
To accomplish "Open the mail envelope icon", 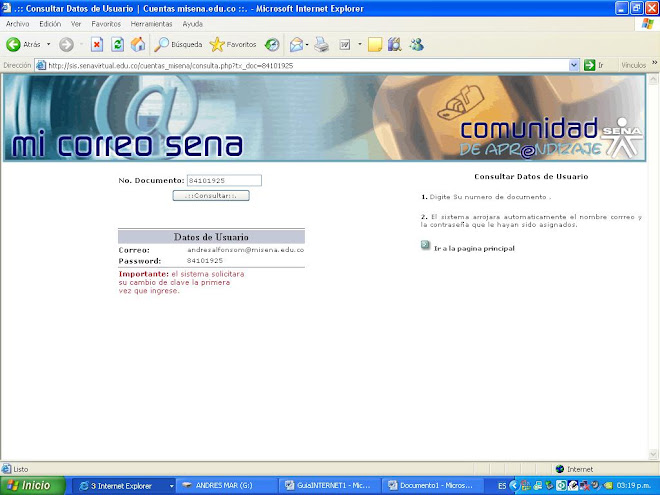I will click(x=296, y=44).
